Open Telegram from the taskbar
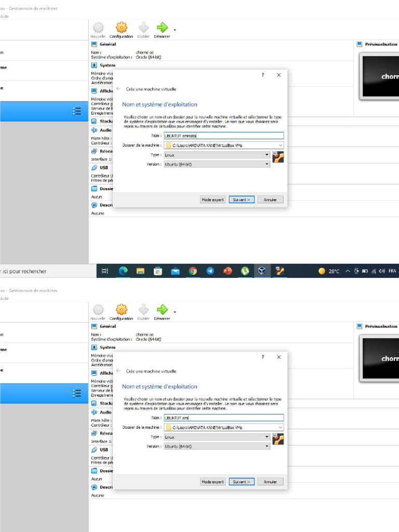This screenshot has height=532, width=399. pyautogui.click(x=210, y=271)
